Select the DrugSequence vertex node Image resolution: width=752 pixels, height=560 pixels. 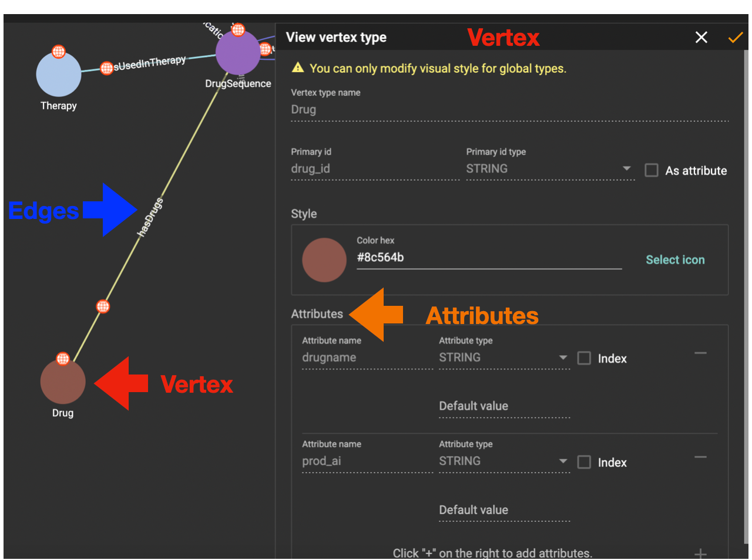[x=237, y=52]
